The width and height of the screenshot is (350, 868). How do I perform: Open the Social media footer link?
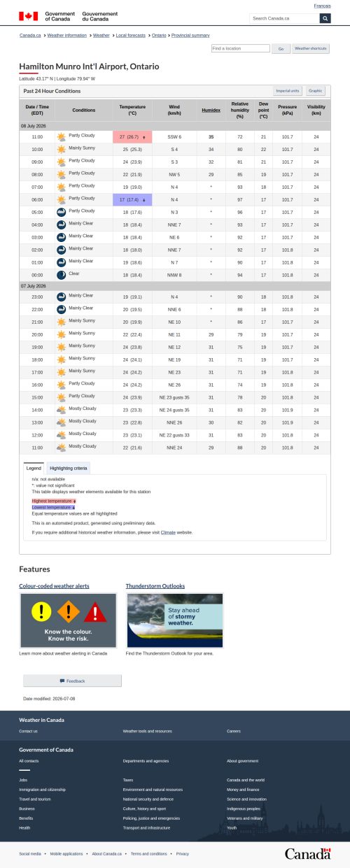(30, 853)
